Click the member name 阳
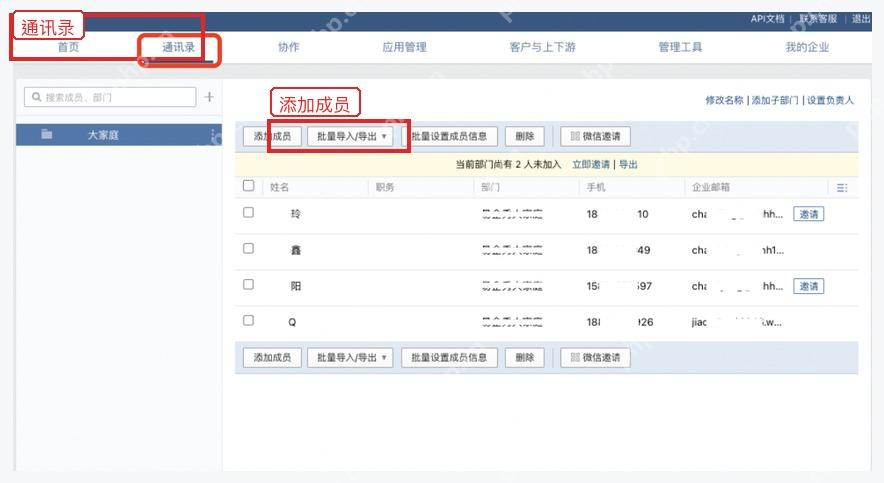The height and width of the screenshot is (483, 884). (x=295, y=286)
